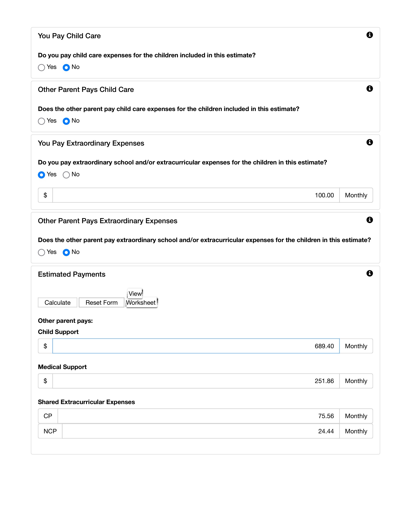Screen dimensions: 411x532
Task: Focus the Medical Support amount field
Action: pos(196,381)
